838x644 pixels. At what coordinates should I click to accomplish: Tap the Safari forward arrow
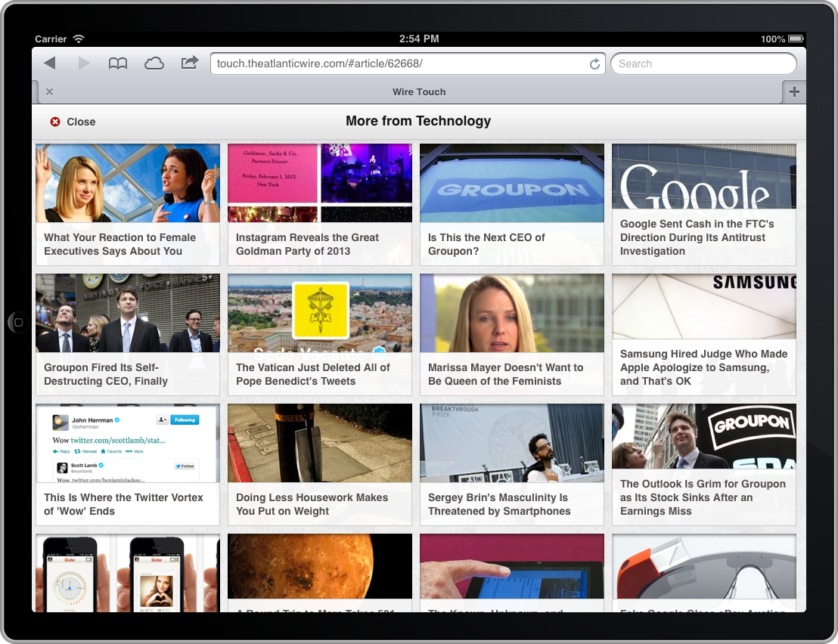[84, 63]
